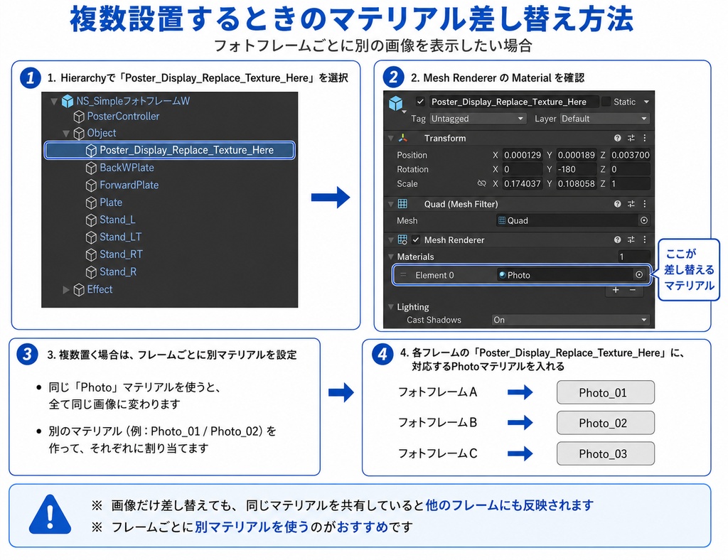Viewport: 728px width, 560px height.
Task: Click the Photo_01 material box
Action: click(606, 393)
